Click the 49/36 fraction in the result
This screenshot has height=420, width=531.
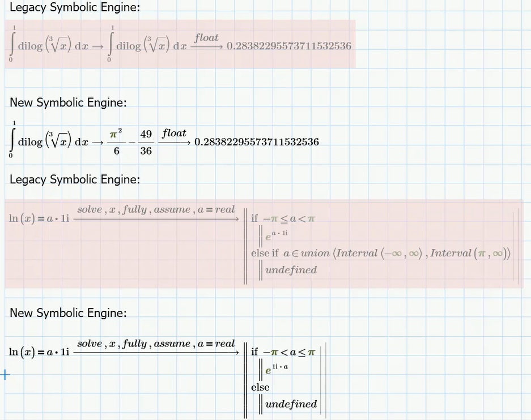[x=146, y=142]
